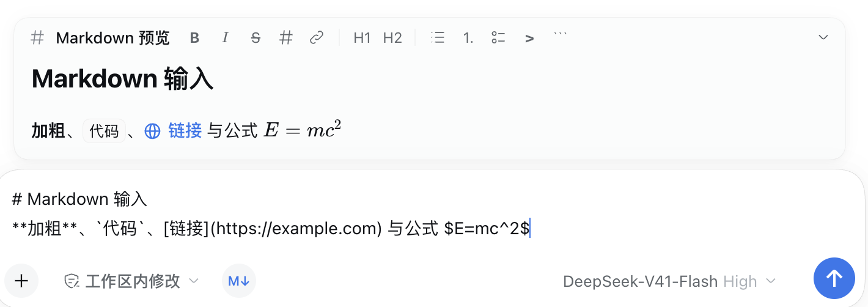Insert a numbered list
The width and height of the screenshot is (868, 307).
pyautogui.click(x=468, y=38)
